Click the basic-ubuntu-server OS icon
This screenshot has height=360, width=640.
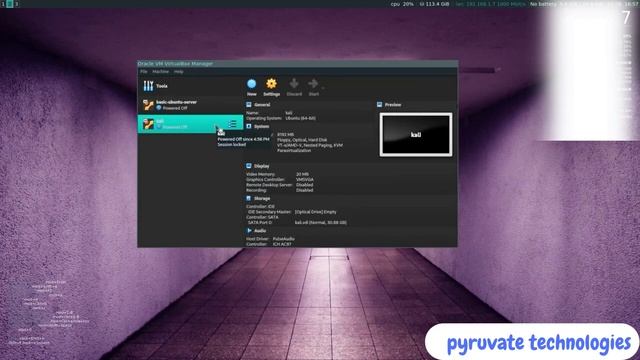click(148, 105)
